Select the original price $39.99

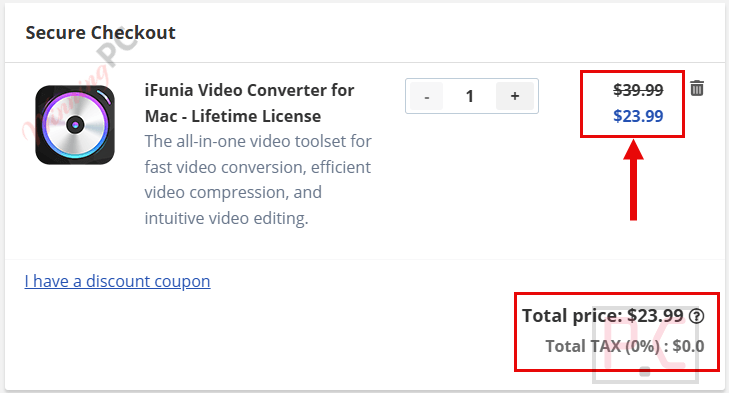638,90
